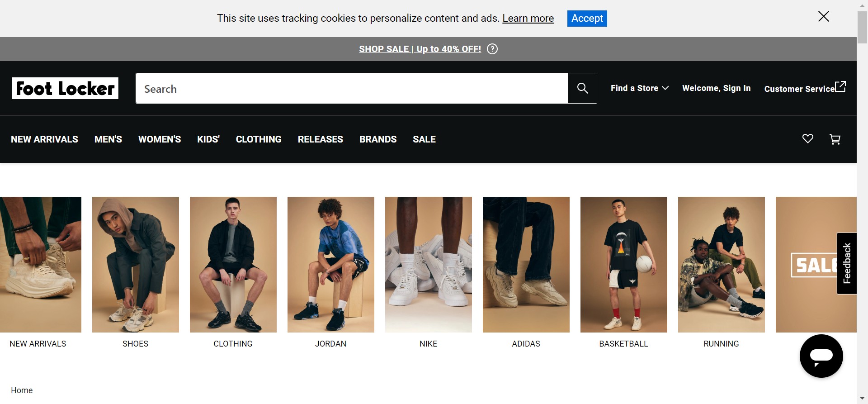This screenshot has width=868, height=404.
Task: Open the Men's navigation menu
Action: (x=108, y=139)
